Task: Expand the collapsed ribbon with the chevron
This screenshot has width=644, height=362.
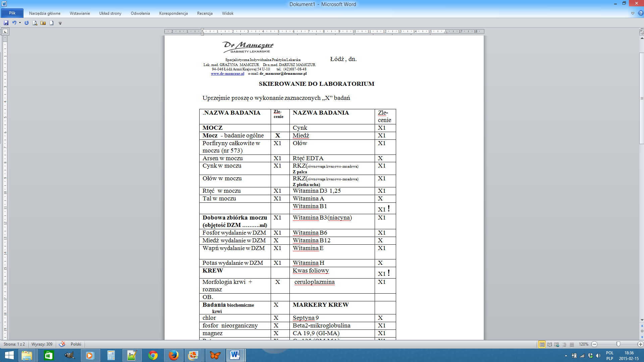Action: click(x=633, y=13)
